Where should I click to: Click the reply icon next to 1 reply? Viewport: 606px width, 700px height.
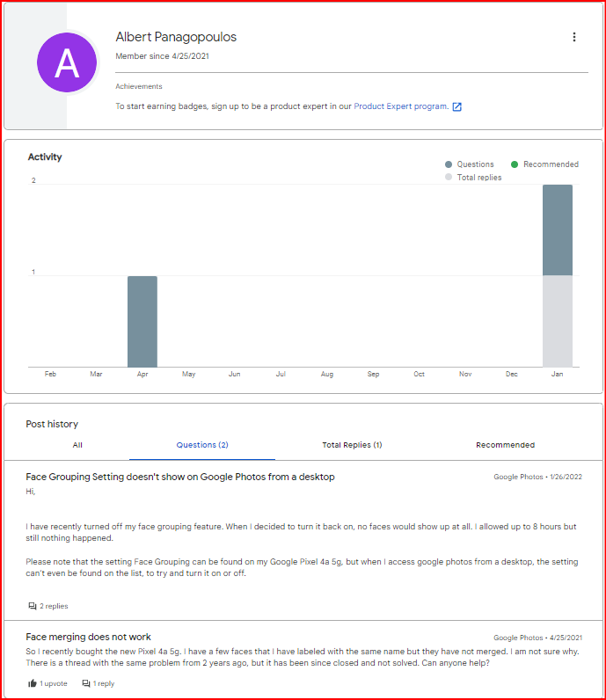pos(86,683)
